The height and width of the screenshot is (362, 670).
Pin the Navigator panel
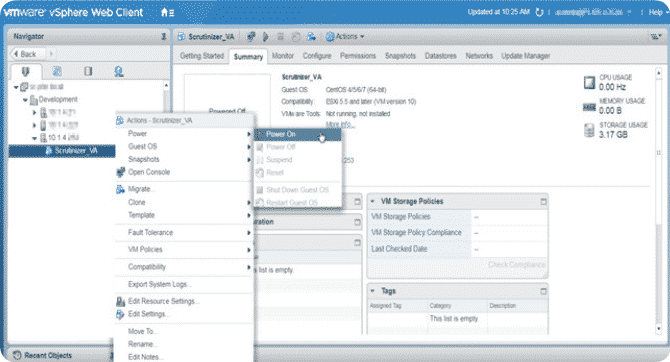[164, 37]
